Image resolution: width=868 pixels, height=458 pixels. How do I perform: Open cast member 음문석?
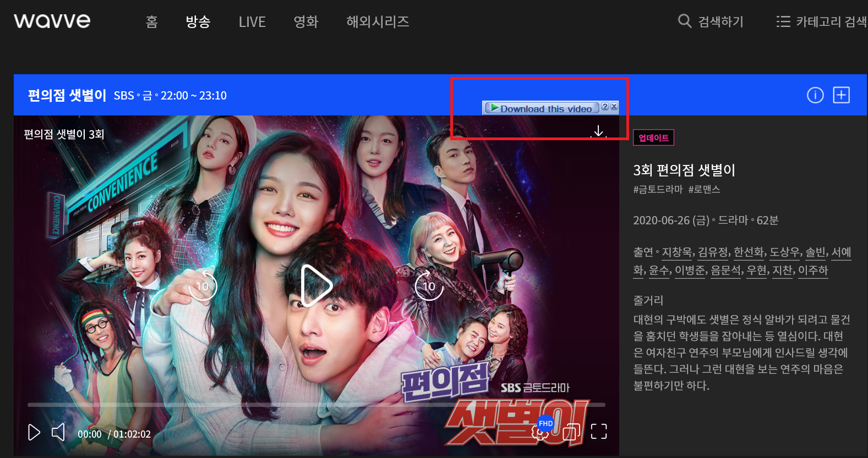point(727,271)
